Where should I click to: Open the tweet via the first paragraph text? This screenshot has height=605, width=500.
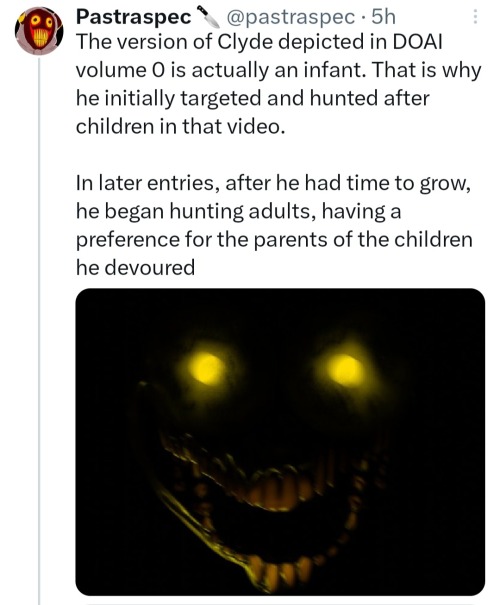coord(278,84)
